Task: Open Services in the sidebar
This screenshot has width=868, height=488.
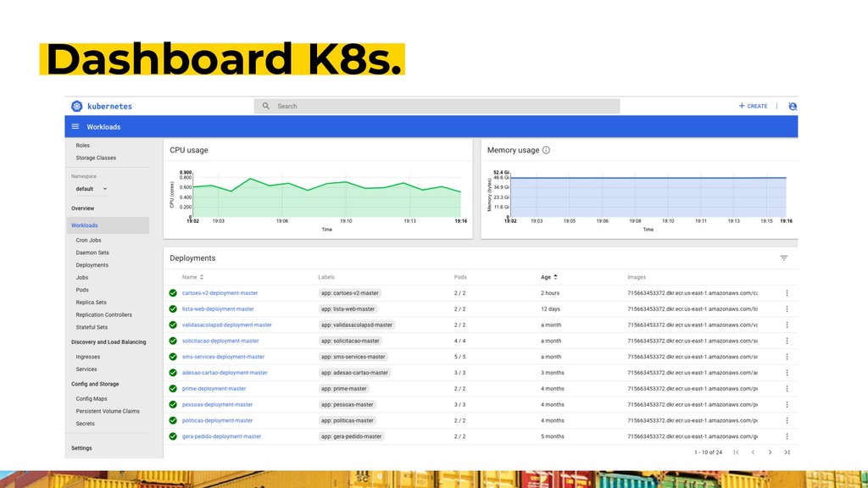Action: click(86, 369)
